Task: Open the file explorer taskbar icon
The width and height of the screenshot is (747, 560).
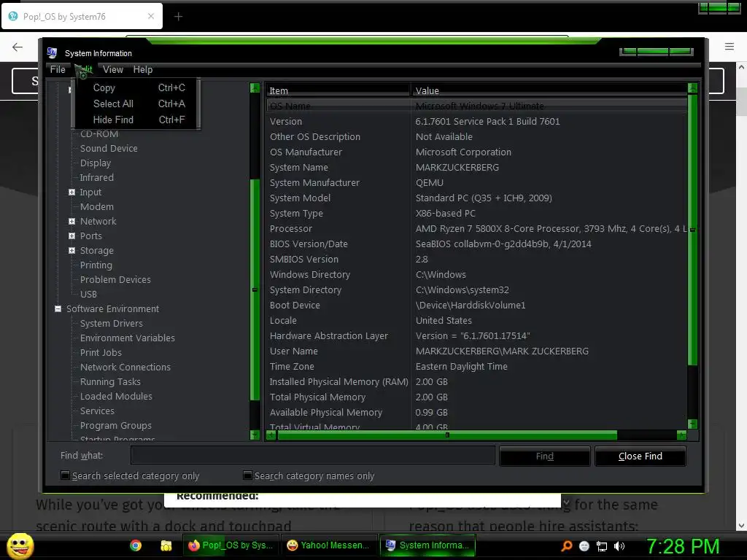Action: [x=166, y=545]
